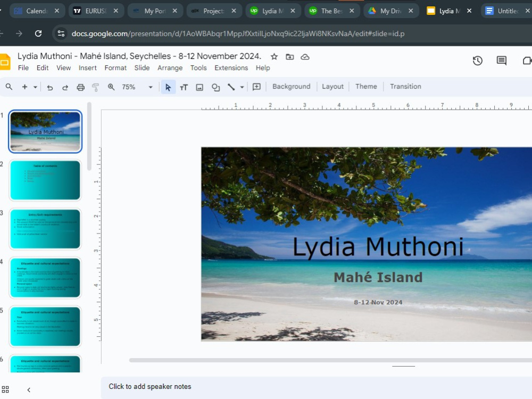This screenshot has width=532, height=399.
Task: Open the Theme panel
Action: [366, 87]
